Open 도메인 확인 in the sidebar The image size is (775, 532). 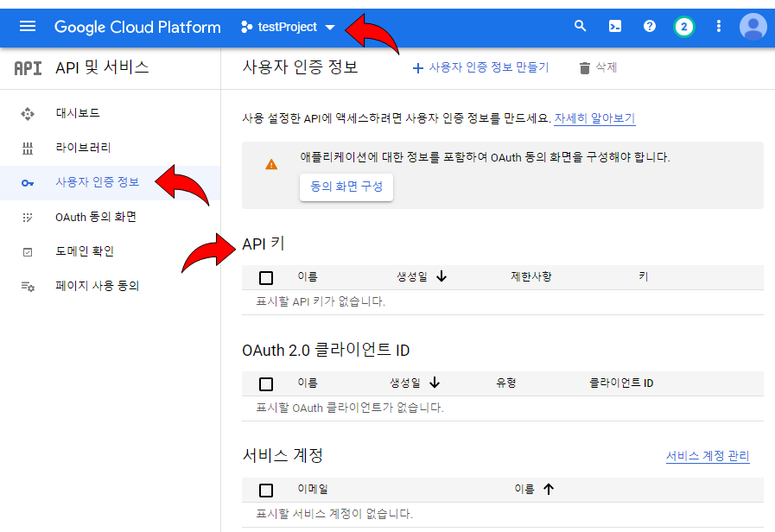(85, 251)
